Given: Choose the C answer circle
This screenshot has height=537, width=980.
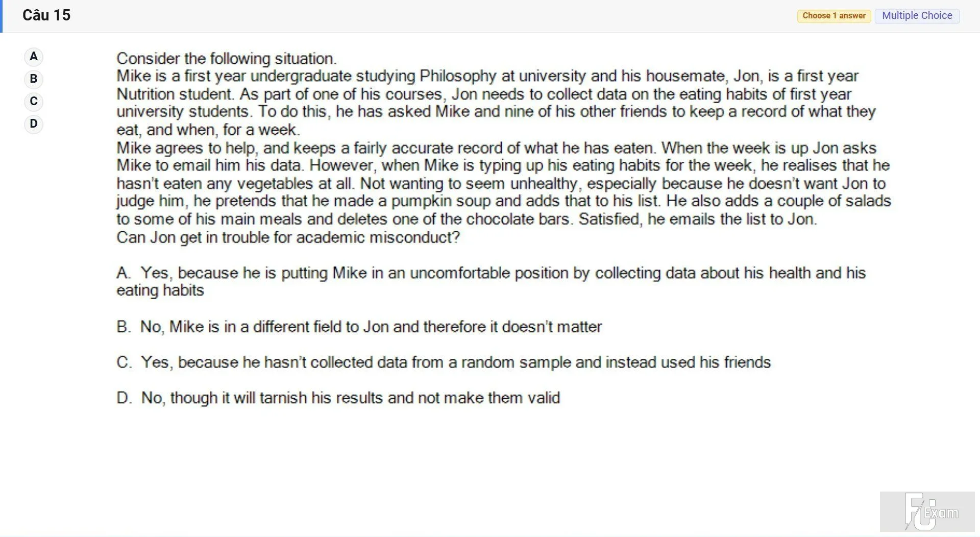Looking at the screenshot, I should coord(34,102).
